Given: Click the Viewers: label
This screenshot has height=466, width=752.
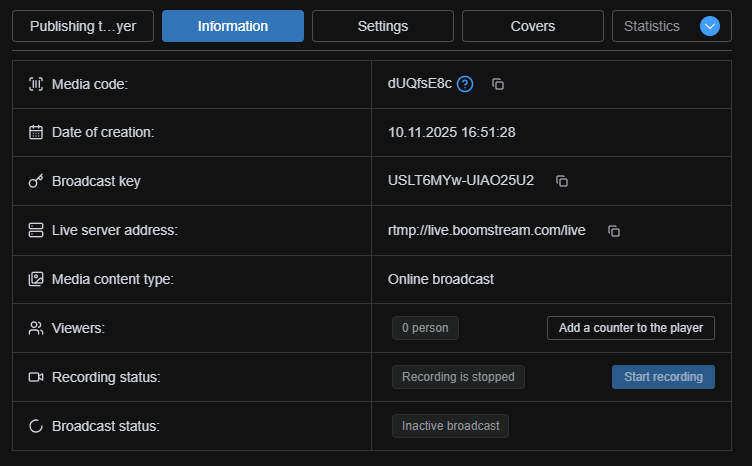Looking at the screenshot, I should click(78, 328).
